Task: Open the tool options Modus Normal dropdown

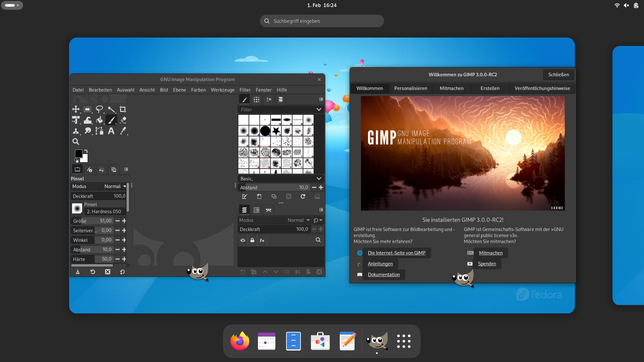Action: pos(115,186)
